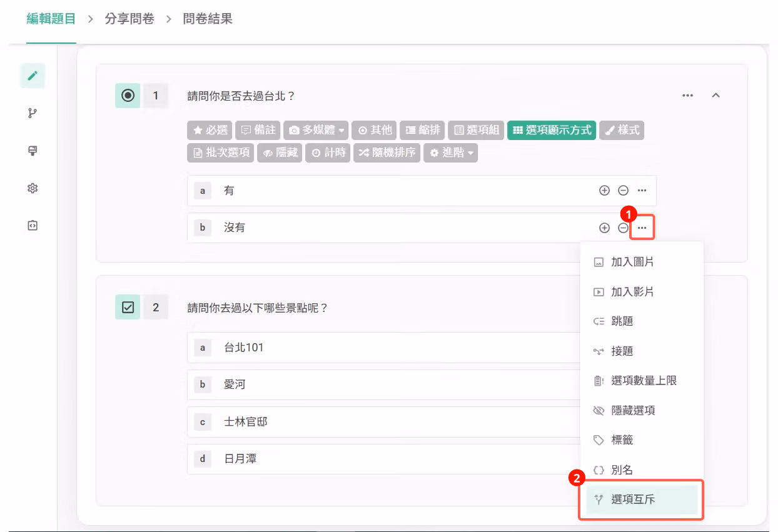Switch to the 分享問卷 tab
This screenshot has height=532, width=778.
click(129, 19)
